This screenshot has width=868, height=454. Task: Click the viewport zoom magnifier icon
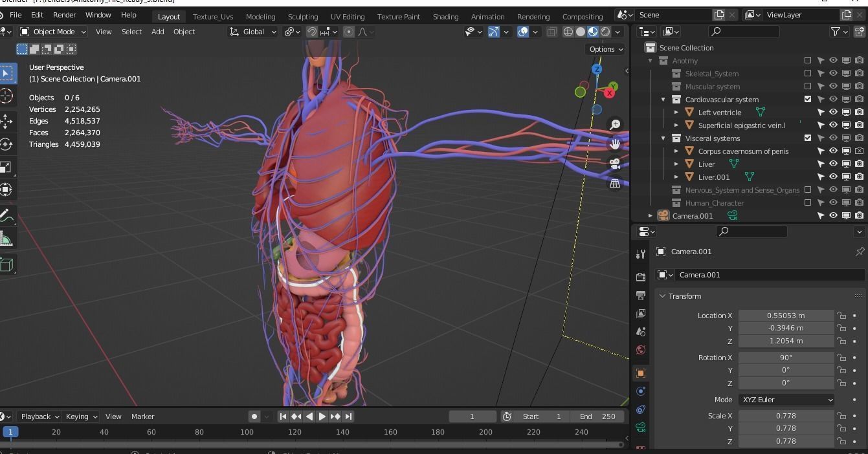point(615,124)
